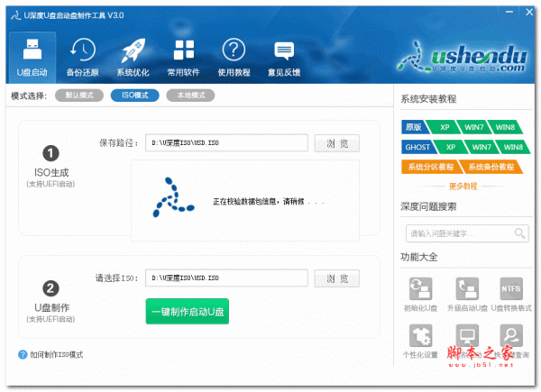
Task: Open the GHOST WIN7 install tutorial
Action: 481,147
